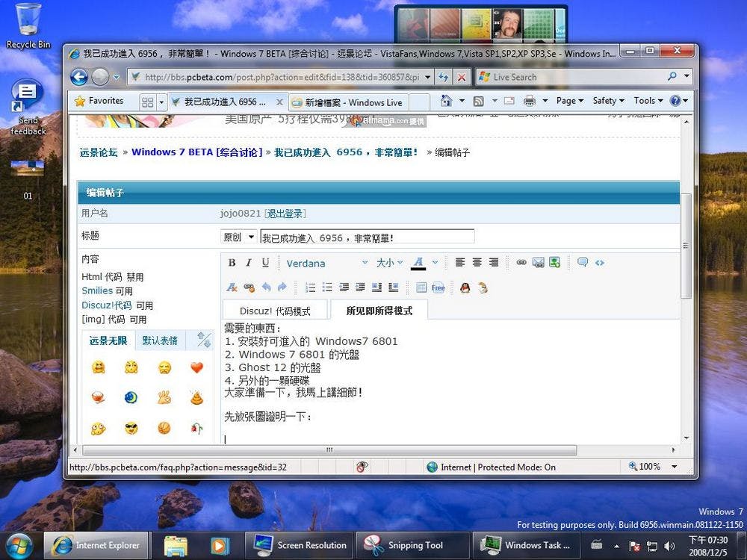The width and height of the screenshot is (747, 560).
Task: Switch to 所见即所得模式 editor tab
Action: (x=379, y=311)
